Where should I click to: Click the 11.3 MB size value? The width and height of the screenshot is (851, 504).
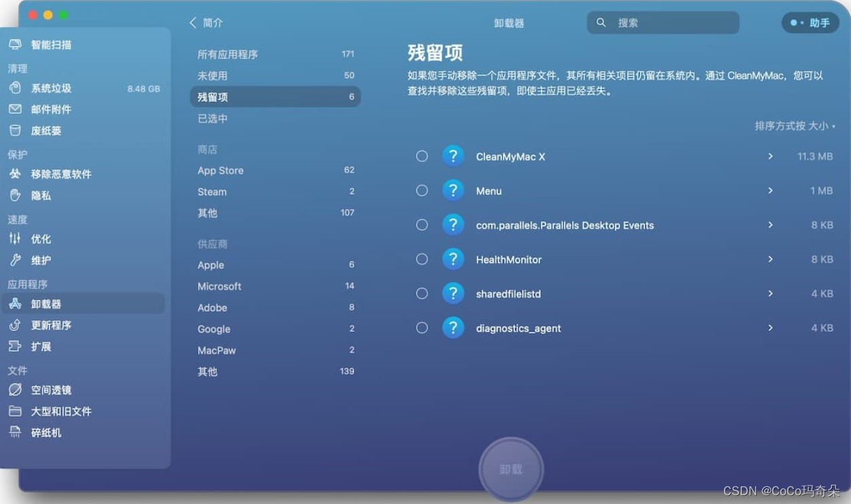click(815, 156)
